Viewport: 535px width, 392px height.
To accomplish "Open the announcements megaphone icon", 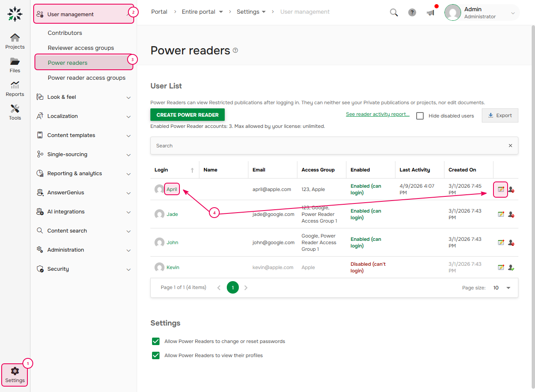I will point(431,12).
